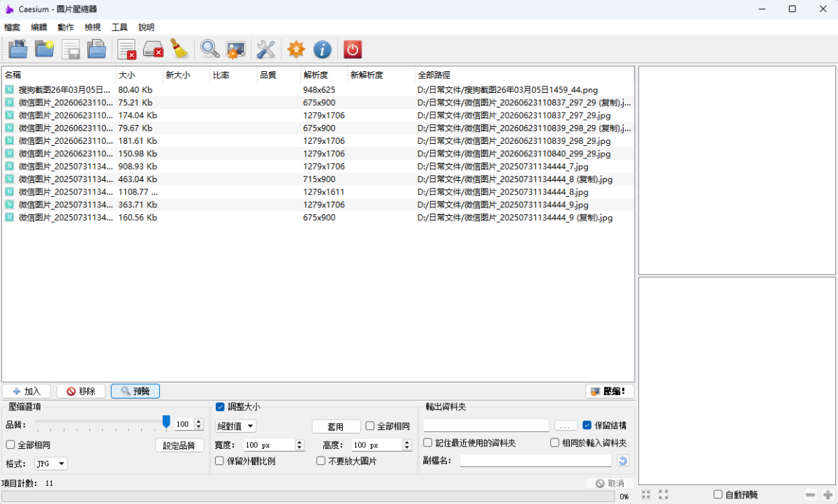
Task: Enable the 保留外觀比例 checkbox
Action: (220, 461)
